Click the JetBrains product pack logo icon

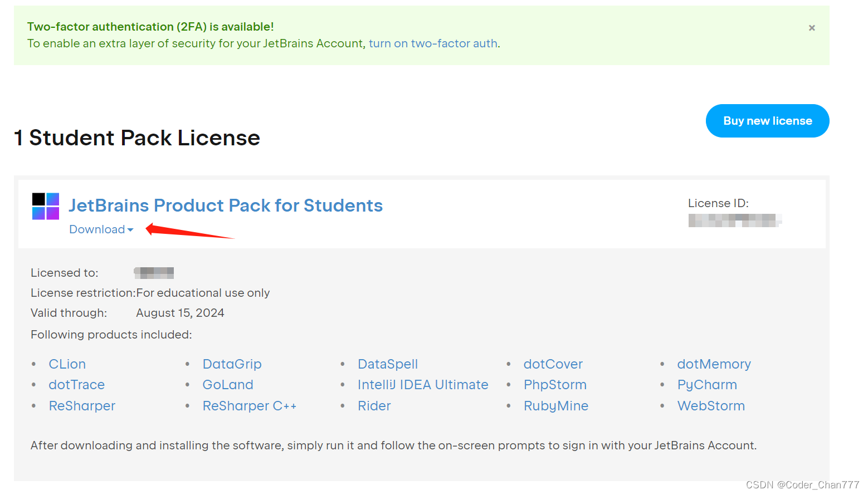(46, 206)
